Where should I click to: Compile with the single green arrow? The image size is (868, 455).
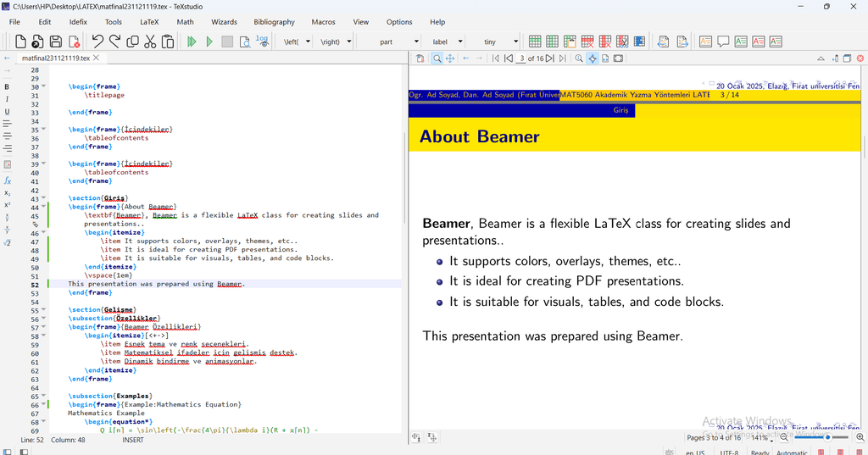point(209,42)
